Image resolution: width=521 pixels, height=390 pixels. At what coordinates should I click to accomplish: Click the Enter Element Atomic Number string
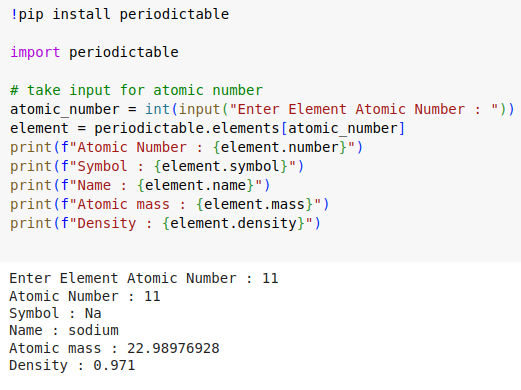(x=364, y=109)
